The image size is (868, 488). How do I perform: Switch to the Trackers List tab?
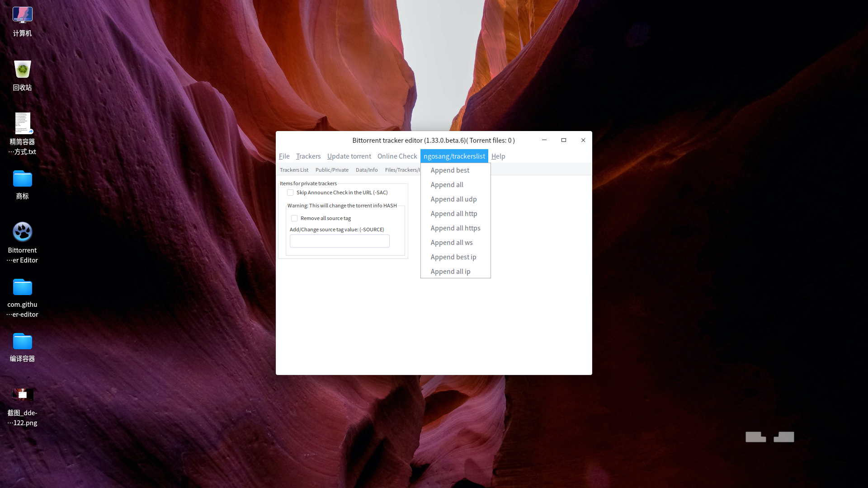point(294,170)
